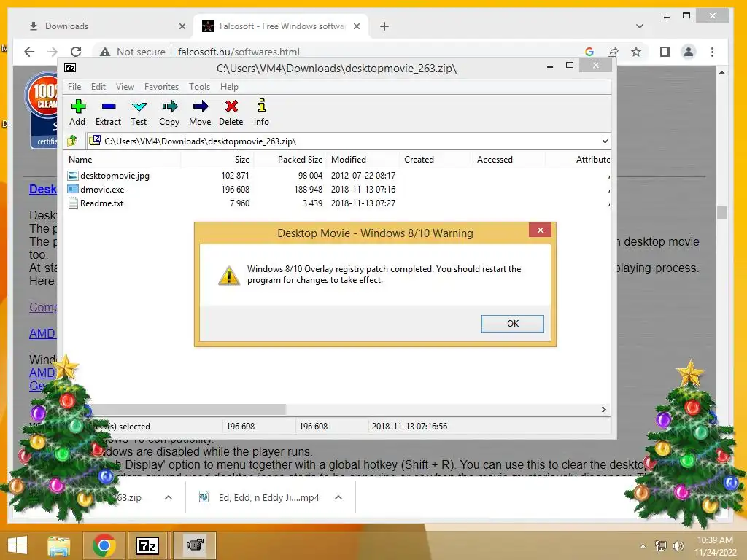Run Test on the archive

click(139, 112)
